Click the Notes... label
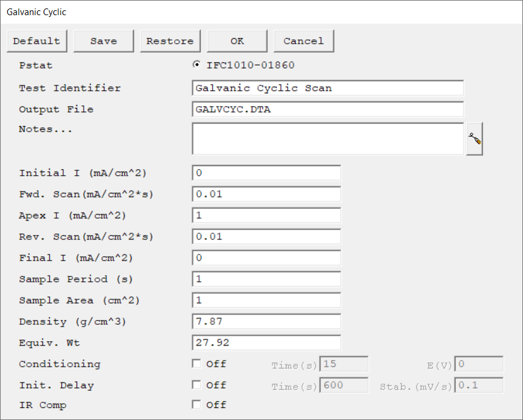523x420 pixels. [x=46, y=129]
